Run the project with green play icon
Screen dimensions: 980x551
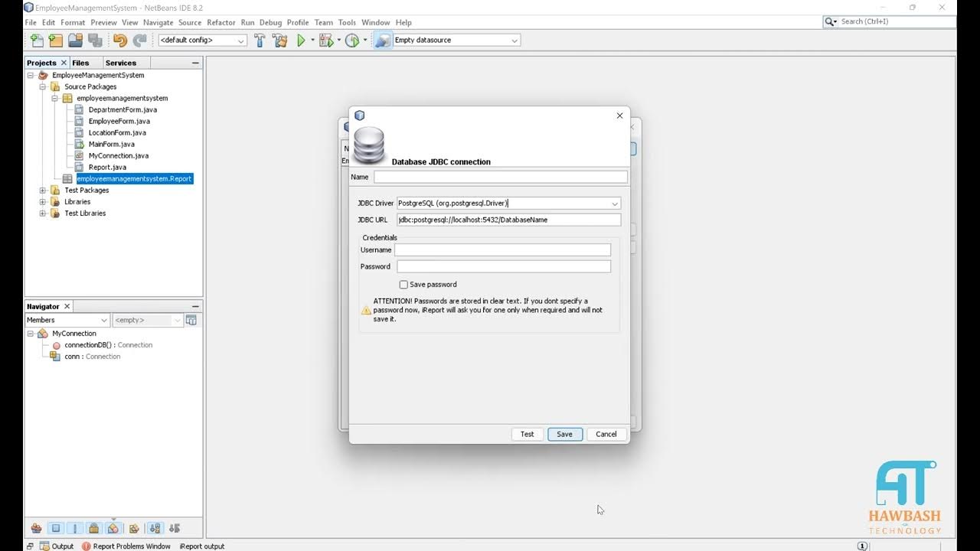point(301,41)
